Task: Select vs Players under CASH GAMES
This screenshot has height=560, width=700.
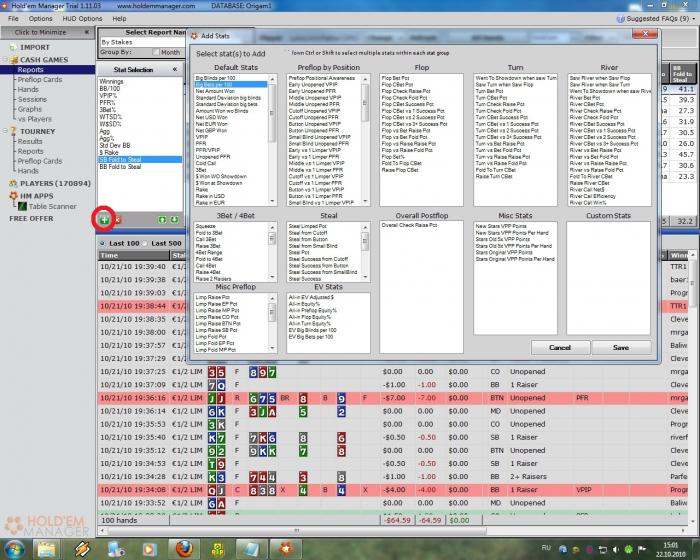Action: (x=35, y=119)
